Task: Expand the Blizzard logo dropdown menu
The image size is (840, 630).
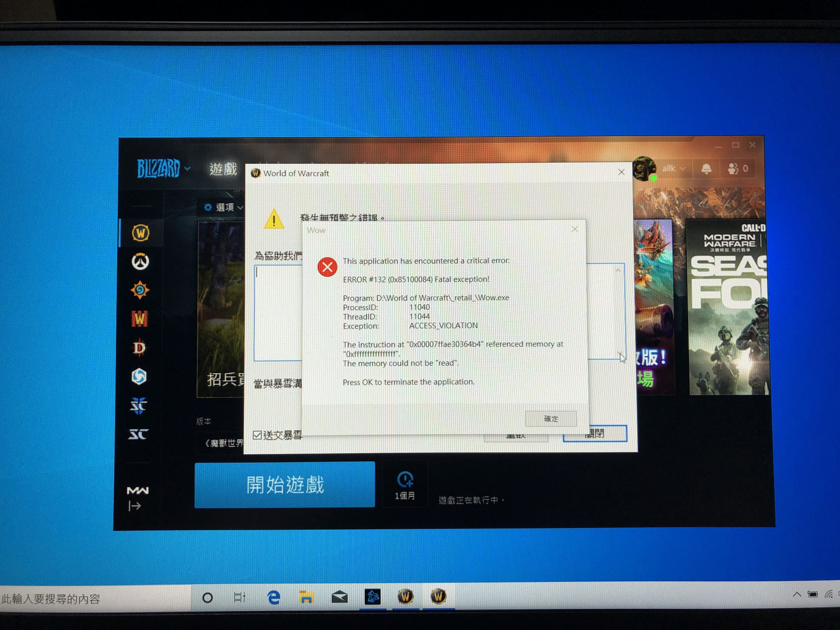Action: pos(163,168)
